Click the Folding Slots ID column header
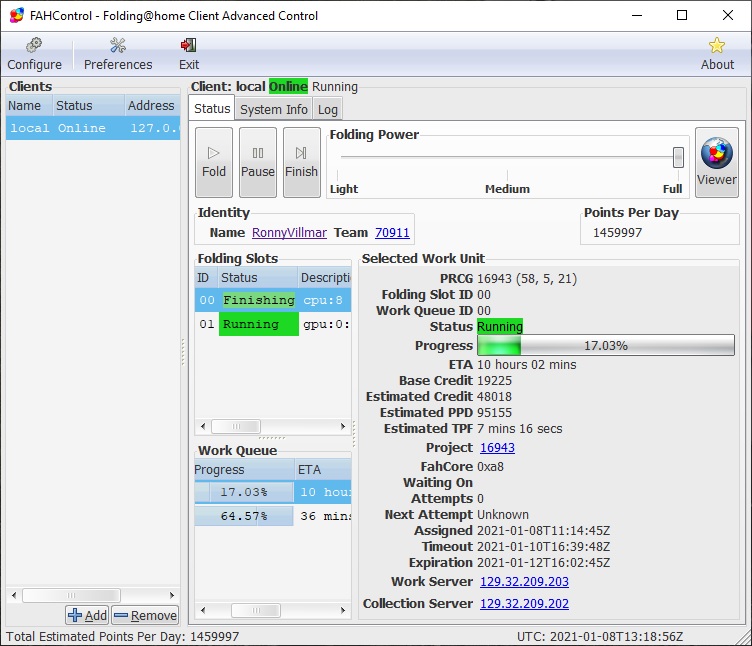 pos(206,278)
